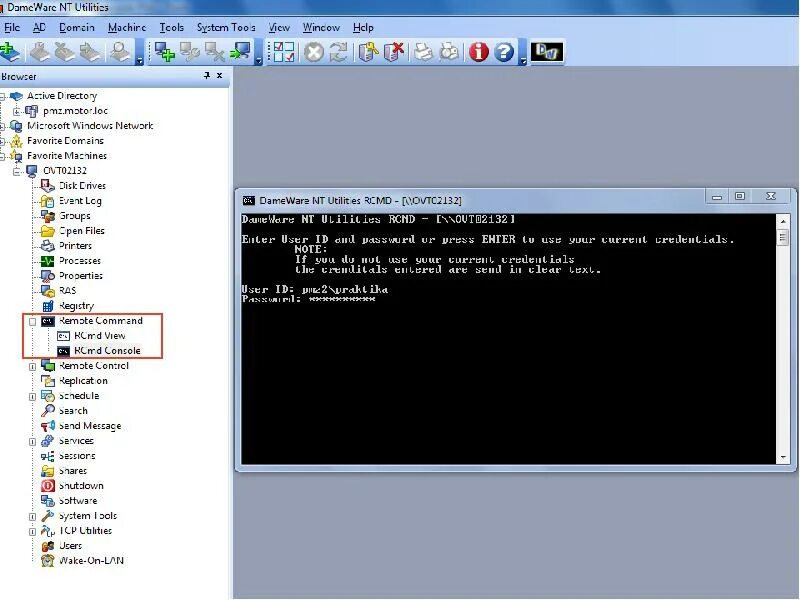Open the File menu

[x=12, y=28]
